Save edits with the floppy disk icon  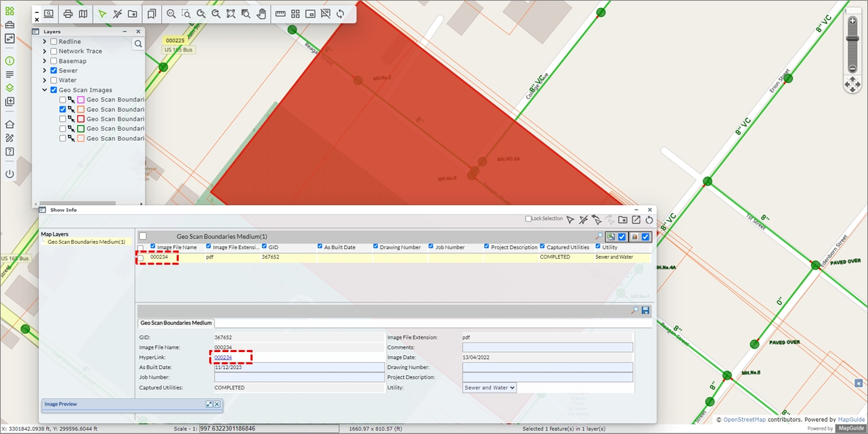[x=645, y=310]
